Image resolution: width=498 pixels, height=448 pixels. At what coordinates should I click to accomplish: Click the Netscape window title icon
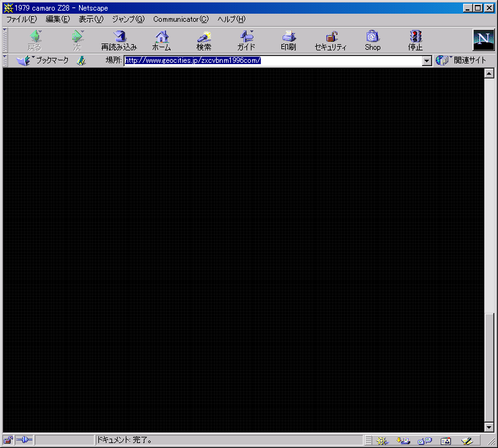(x=8, y=8)
